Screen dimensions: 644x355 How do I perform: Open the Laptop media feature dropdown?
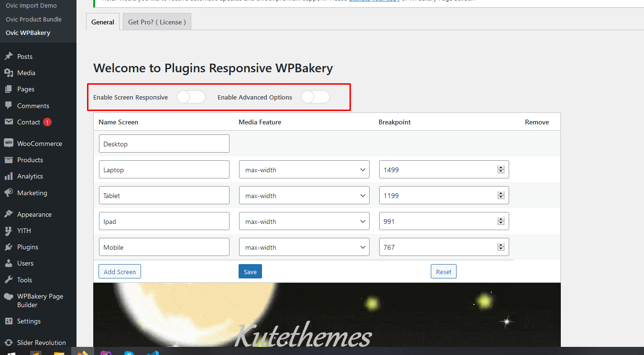[304, 169]
